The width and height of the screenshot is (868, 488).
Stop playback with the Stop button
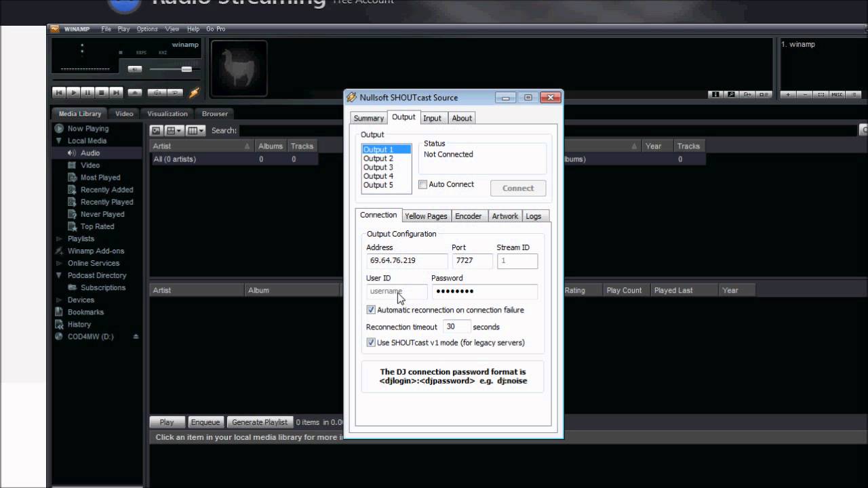click(102, 92)
